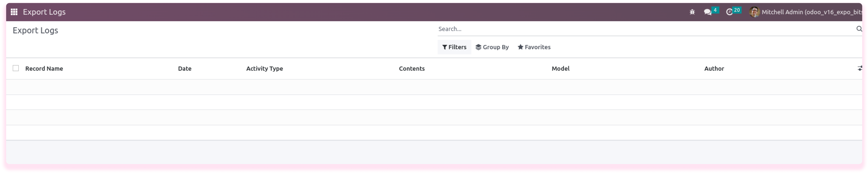This screenshot has width=868, height=173.
Task: Toggle the select-all records checkbox
Action: pos(16,68)
